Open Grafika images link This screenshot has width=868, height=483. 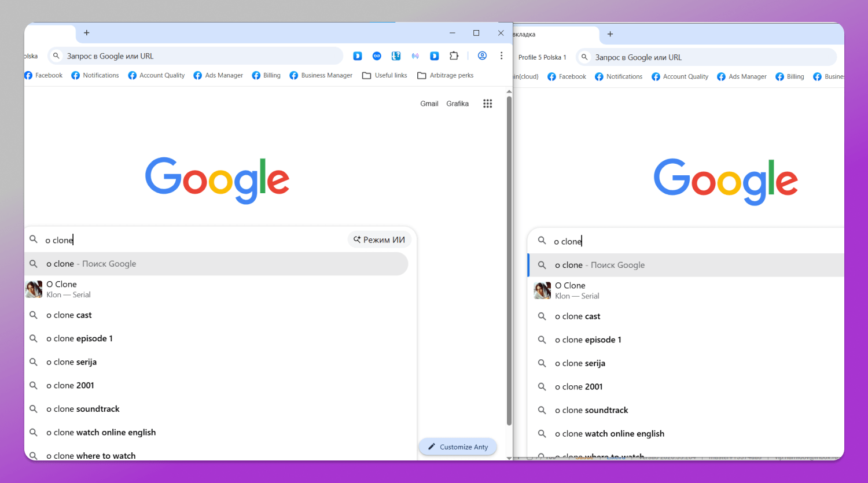coord(458,104)
